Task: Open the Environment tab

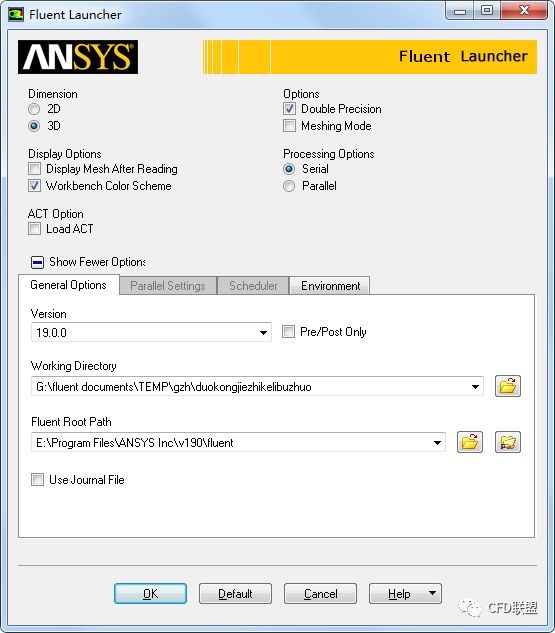Action: click(330, 286)
